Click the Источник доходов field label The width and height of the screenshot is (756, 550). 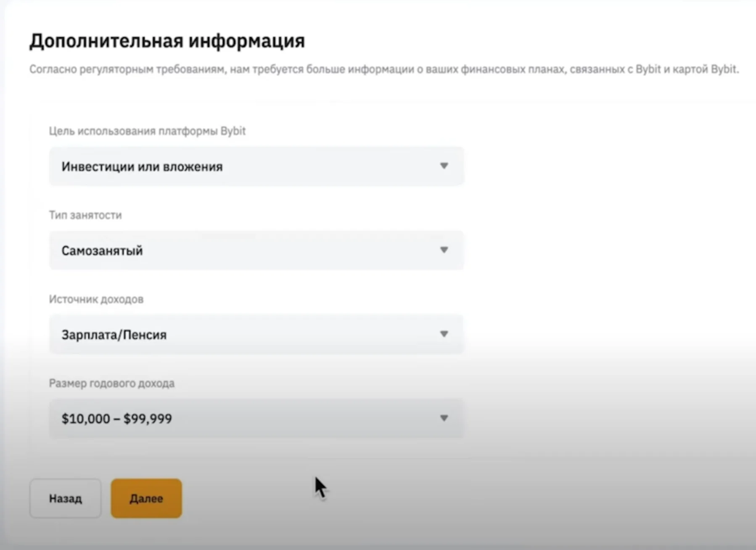coord(96,299)
